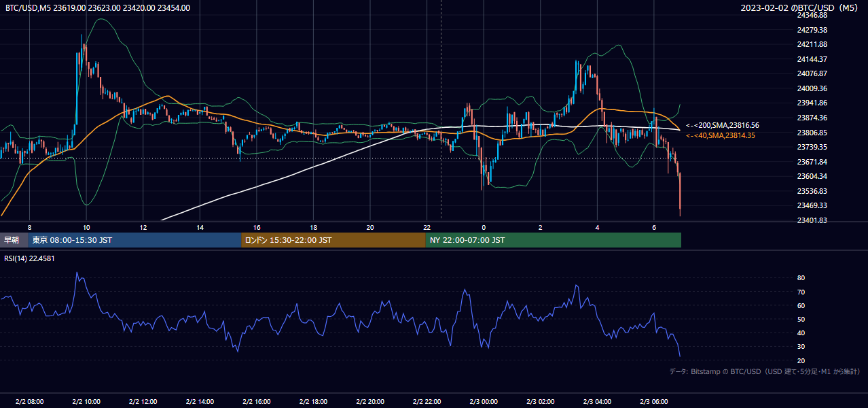
Task: Click the 2/2 08:00 date axis label
Action: coord(29,402)
